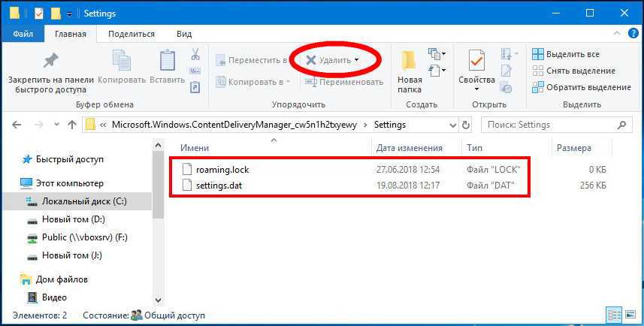This screenshot has width=644, height=326.
Task: Expand the address bar history dropdown
Action: 453,125
